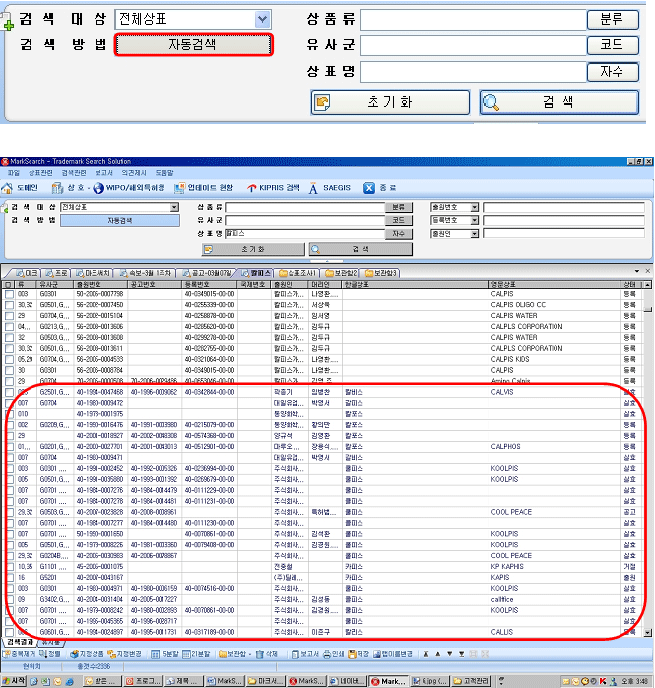Open 고객관리 taskbar item
The image size is (655, 688).
(472, 681)
